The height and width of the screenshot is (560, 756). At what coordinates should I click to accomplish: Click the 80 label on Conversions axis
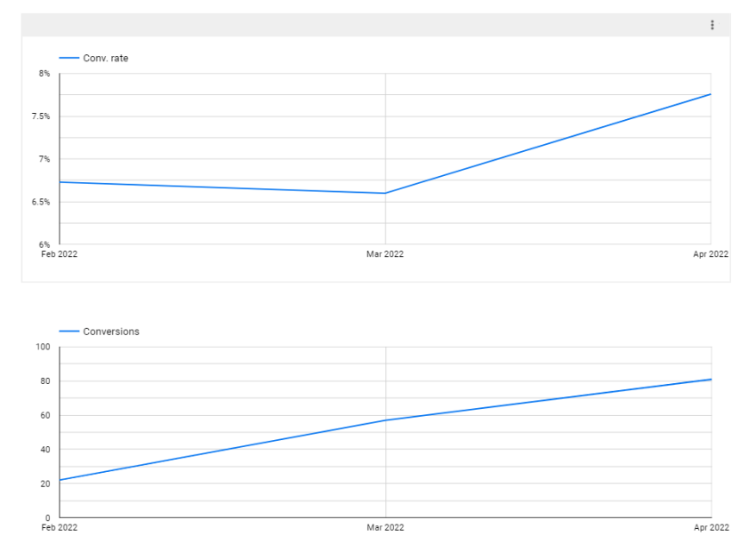[45, 381]
